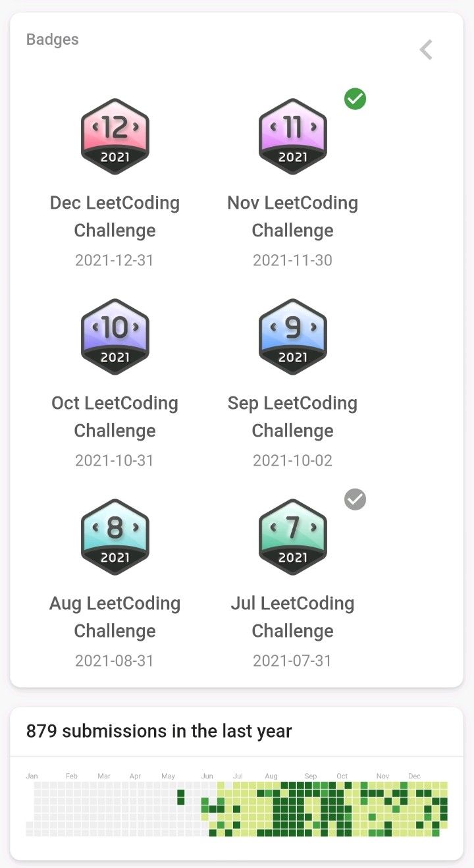Click the Sep month label on heatmap

(311, 776)
